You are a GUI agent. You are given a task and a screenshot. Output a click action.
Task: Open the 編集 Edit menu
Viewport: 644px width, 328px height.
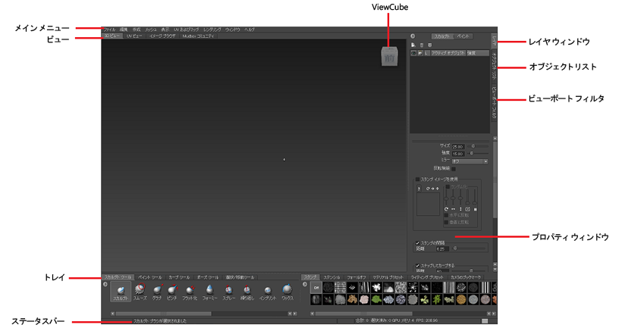point(124,30)
